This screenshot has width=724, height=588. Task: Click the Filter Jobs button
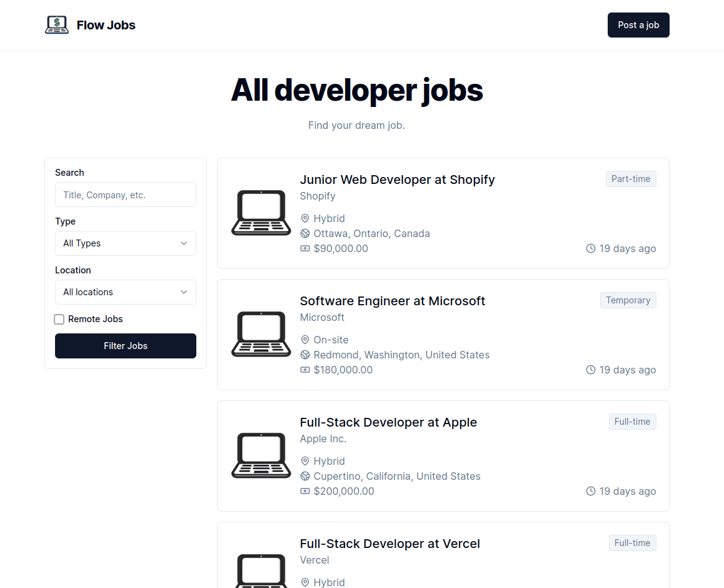click(x=125, y=346)
